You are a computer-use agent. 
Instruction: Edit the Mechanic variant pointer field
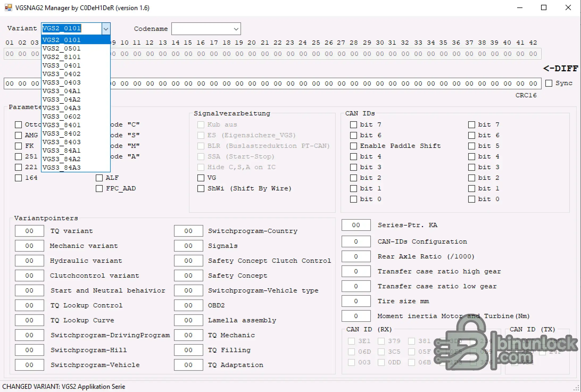pyautogui.click(x=30, y=246)
